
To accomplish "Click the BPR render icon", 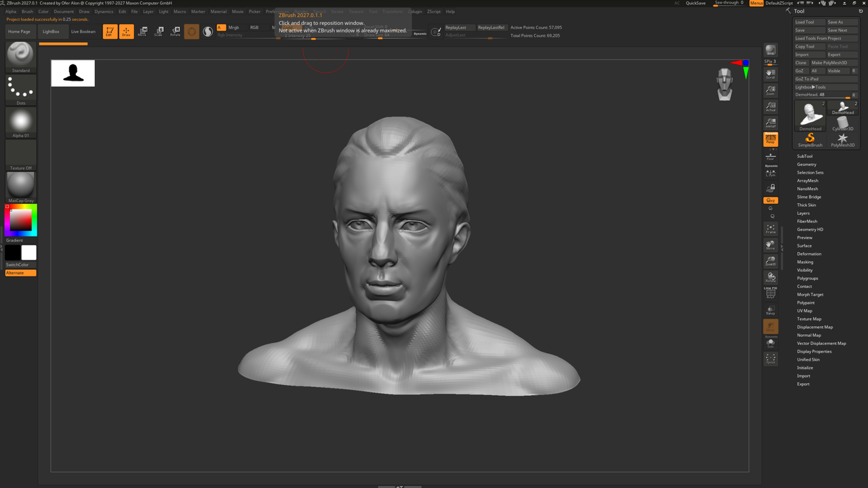I will pyautogui.click(x=770, y=51).
